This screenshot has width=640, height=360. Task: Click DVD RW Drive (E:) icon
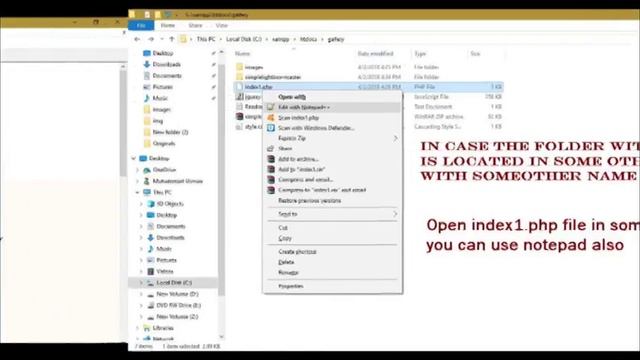click(151, 305)
